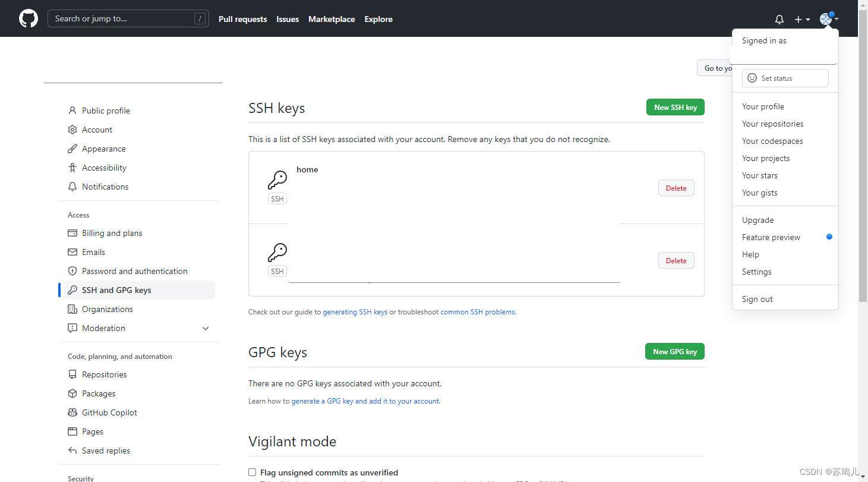The image size is (868, 482).
Task: Open Explore in top navigation
Action: click(378, 19)
